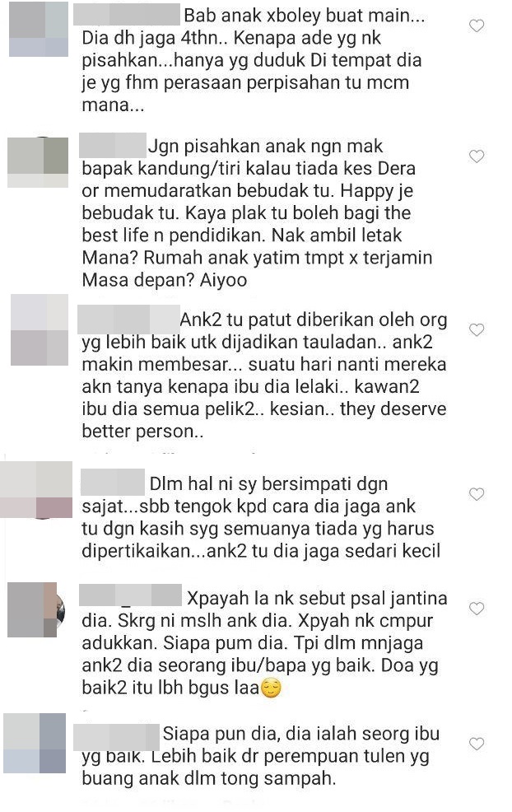Open blurred username before "Bab anak xboley"
The width and height of the screenshot is (512, 812).
coord(127,16)
